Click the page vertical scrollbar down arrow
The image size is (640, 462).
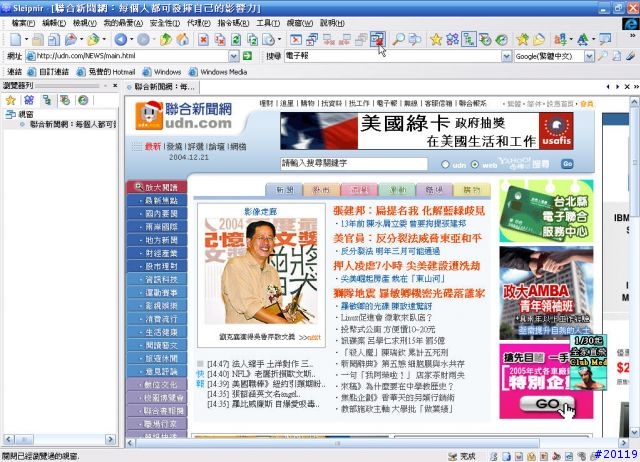pos(635,432)
